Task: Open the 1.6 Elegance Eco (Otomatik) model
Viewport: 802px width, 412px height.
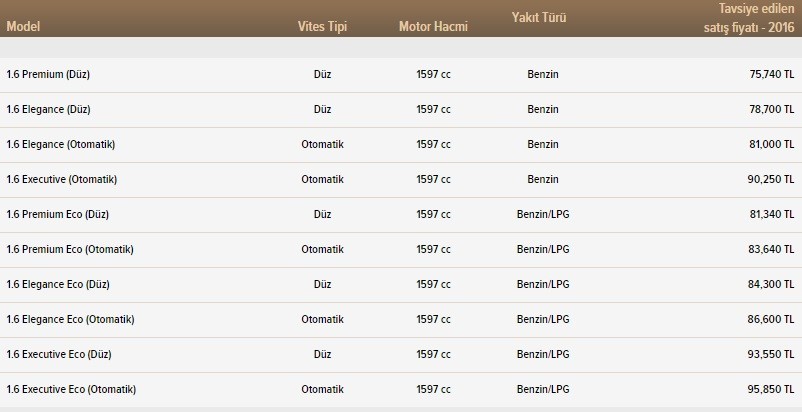Action: [71, 320]
